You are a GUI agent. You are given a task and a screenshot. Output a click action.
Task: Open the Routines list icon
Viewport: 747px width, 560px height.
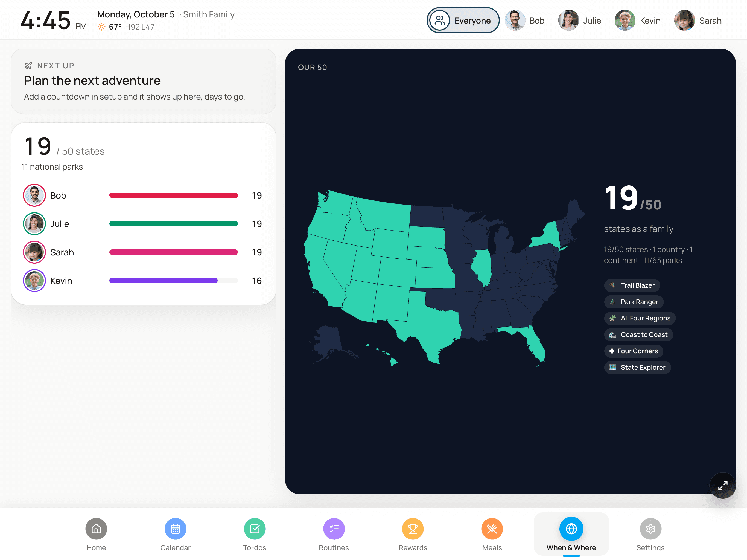tap(334, 529)
